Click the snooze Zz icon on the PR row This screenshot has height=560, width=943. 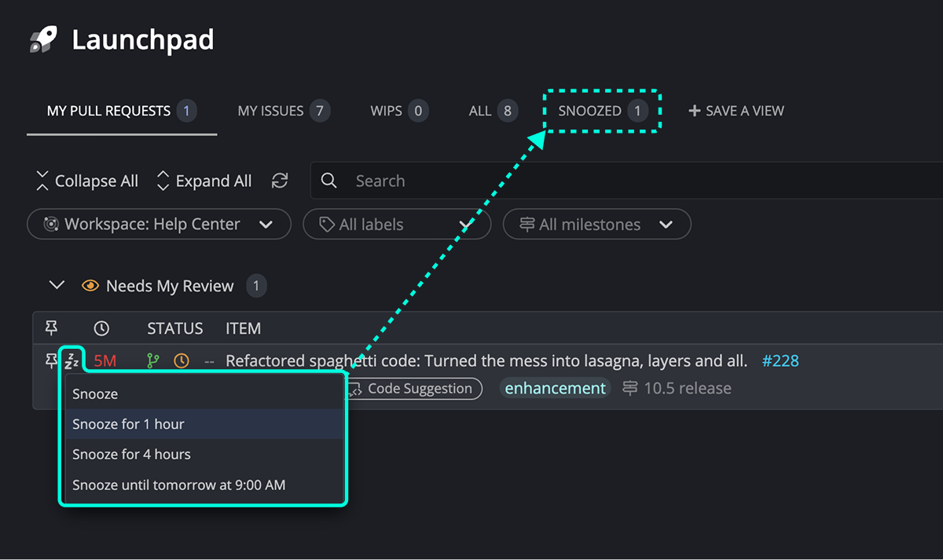(72, 360)
